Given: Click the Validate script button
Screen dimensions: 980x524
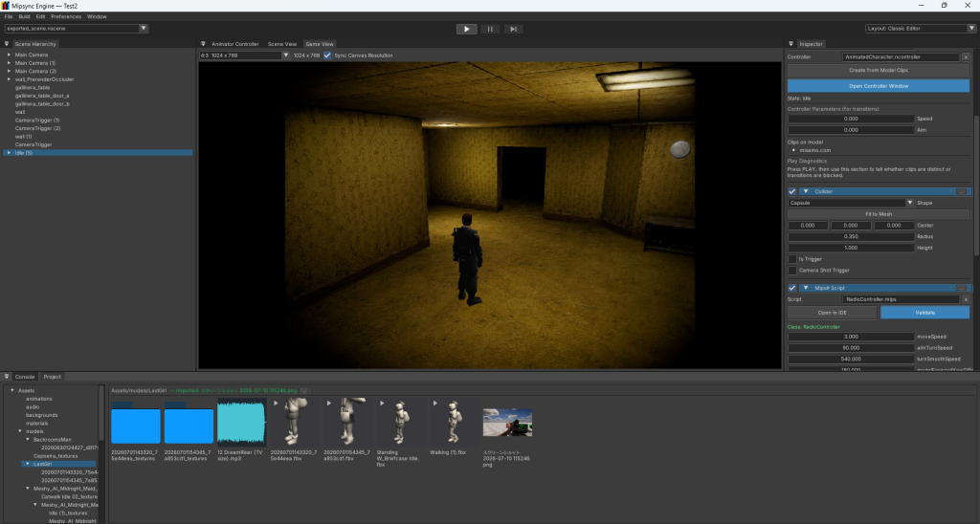Looking at the screenshot, I should point(925,313).
